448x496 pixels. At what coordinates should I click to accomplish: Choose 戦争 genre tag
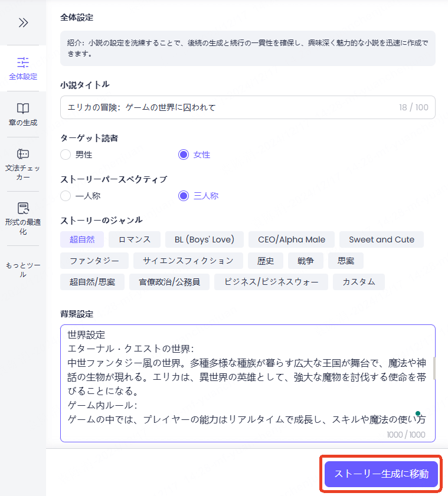point(306,261)
